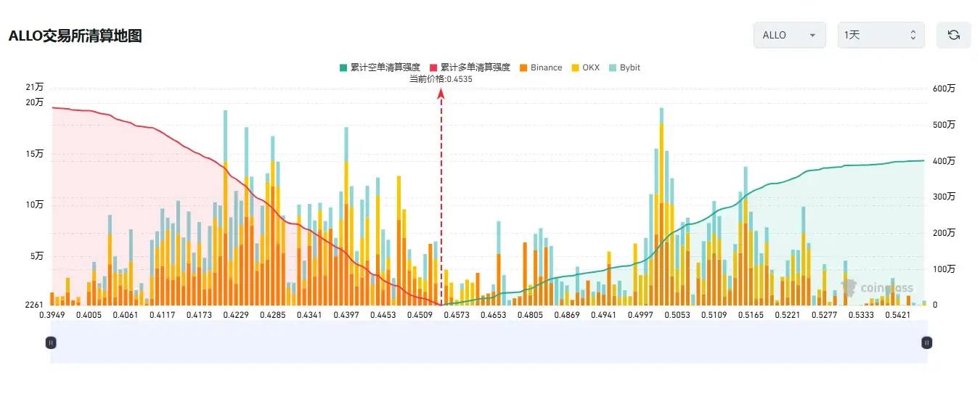The image size is (980, 394).
Task: Click the x-axis label 0.3949
Action: 52,315
